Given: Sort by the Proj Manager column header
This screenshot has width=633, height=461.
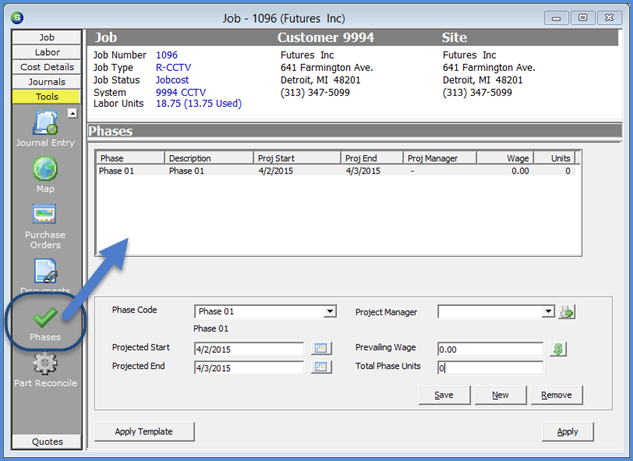Looking at the screenshot, I should coord(440,158).
